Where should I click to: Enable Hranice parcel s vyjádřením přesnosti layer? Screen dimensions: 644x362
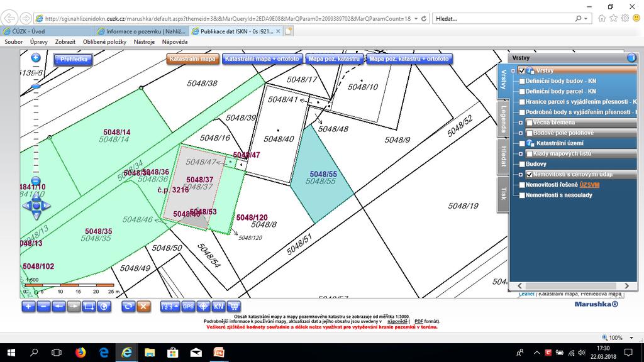coord(522,102)
